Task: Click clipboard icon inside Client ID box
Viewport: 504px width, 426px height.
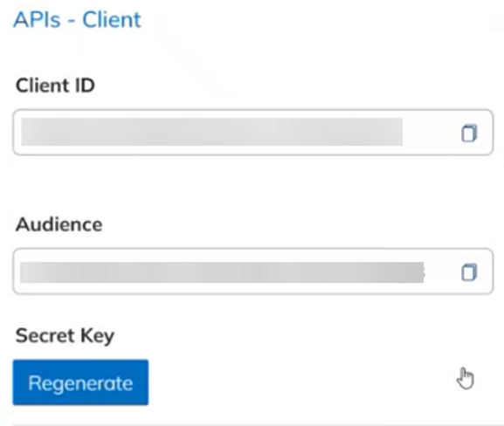Action: pos(469,133)
